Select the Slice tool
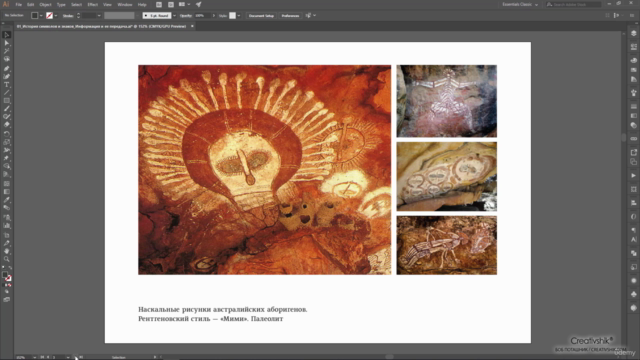 (x=7, y=243)
